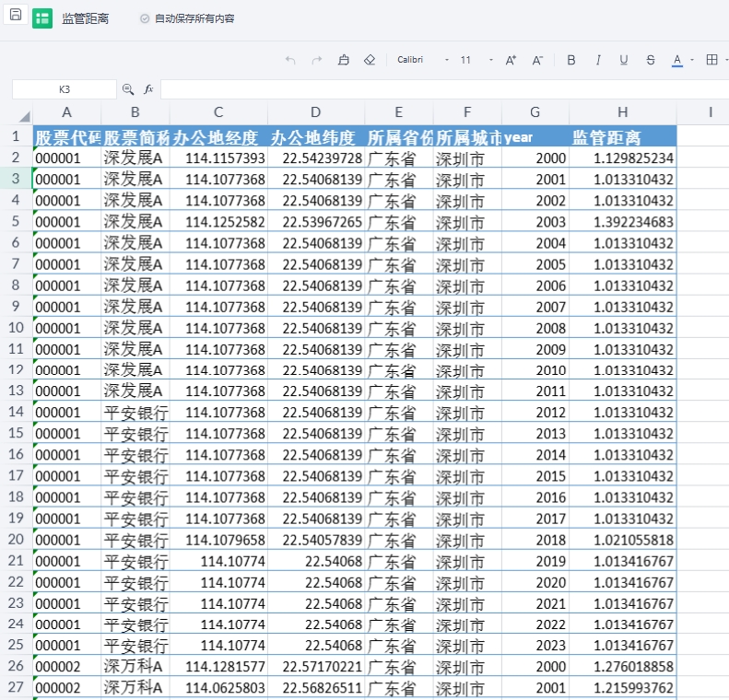Viewport: 729px width, 700px height.
Task: Expand the font color dropdown arrow
Action: pyautogui.click(x=691, y=60)
